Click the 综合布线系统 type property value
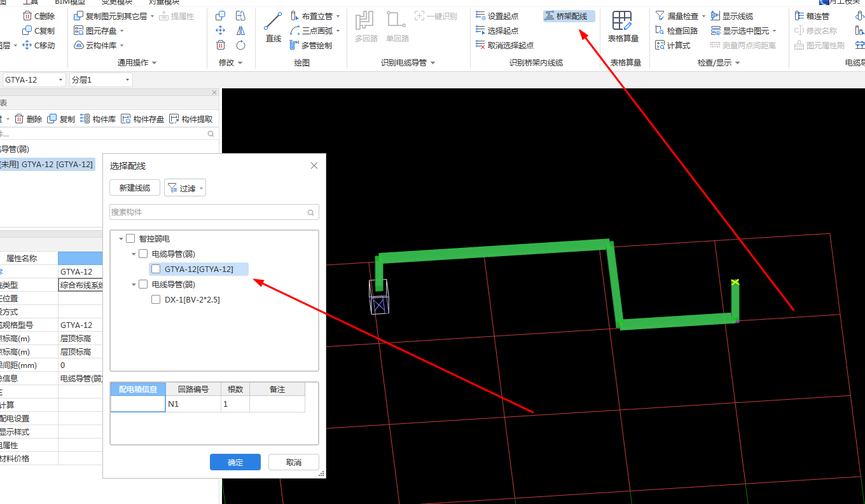This screenshot has height=504, width=865. [81, 285]
